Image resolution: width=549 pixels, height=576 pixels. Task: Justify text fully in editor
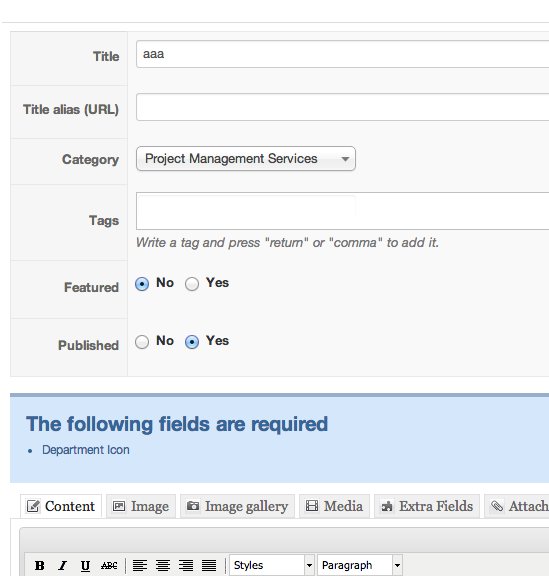(209, 565)
